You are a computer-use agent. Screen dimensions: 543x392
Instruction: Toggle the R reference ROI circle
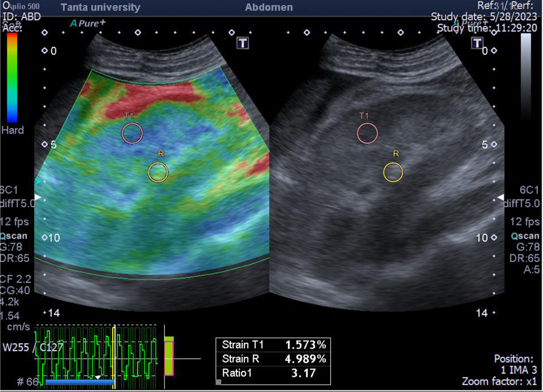[157, 172]
